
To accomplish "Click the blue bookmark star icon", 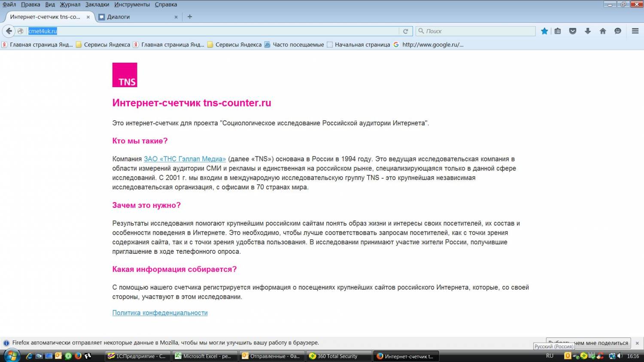I will coord(544,31).
